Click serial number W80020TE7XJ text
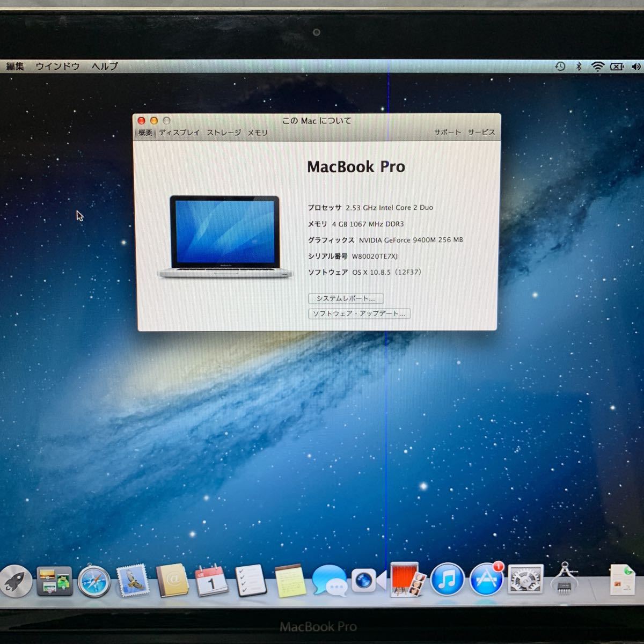Viewport: 644px width, 644px height. click(x=375, y=256)
